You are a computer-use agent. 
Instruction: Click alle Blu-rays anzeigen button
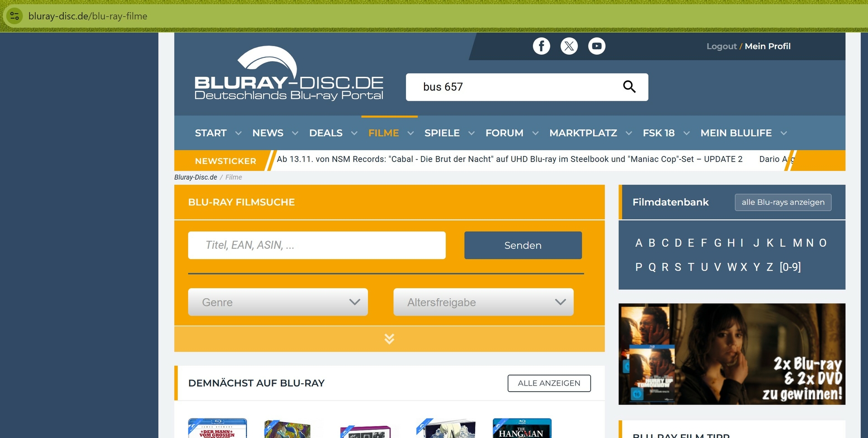pos(783,202)
